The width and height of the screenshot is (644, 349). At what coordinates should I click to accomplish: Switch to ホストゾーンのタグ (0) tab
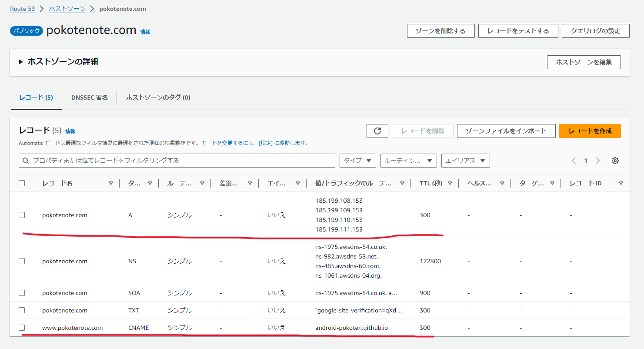point(158,97)
